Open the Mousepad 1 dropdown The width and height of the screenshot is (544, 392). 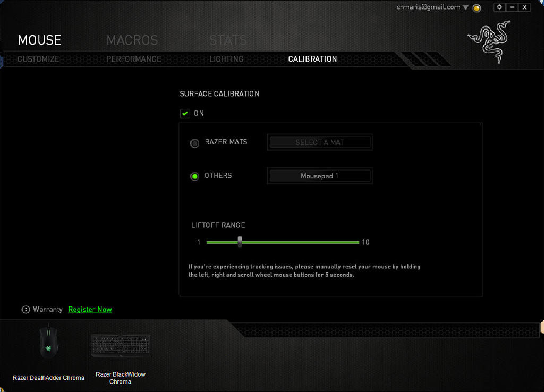pos(319,176)
